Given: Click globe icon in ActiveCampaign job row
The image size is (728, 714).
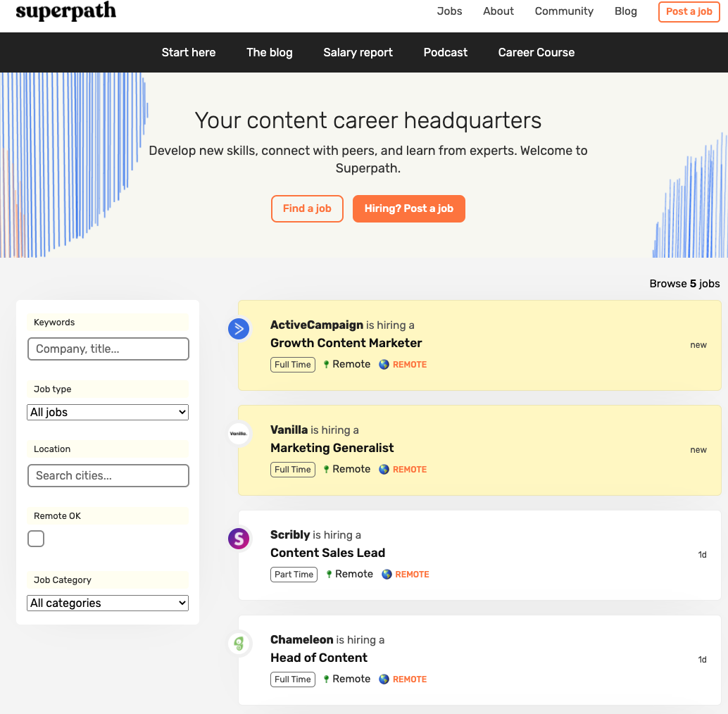Looking at the screenshot, I should pos(384,365).
